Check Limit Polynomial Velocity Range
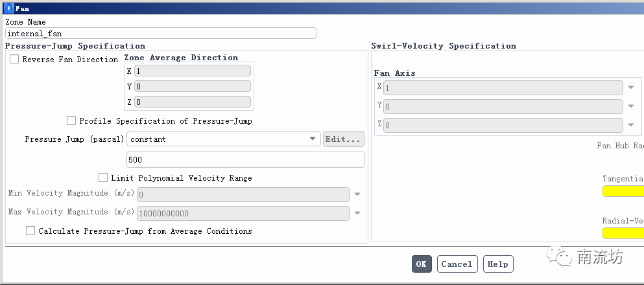Screen dimensions: 644x285 tap(103, 177)
